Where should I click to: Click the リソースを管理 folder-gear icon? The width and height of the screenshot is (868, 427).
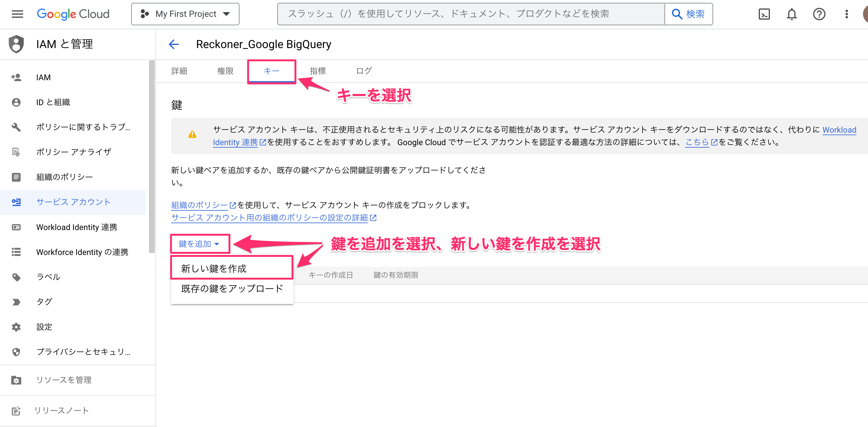click(16, 380)
